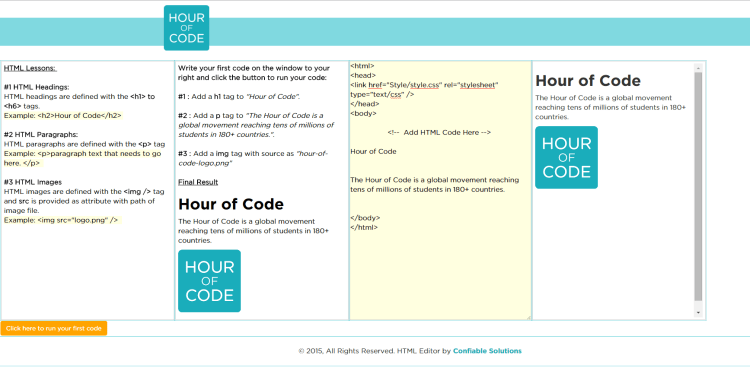Click the preview pane scrollbar thumb
Viewport: 750px width, 374px height.
pyautogui.click(x=698, y=187)
